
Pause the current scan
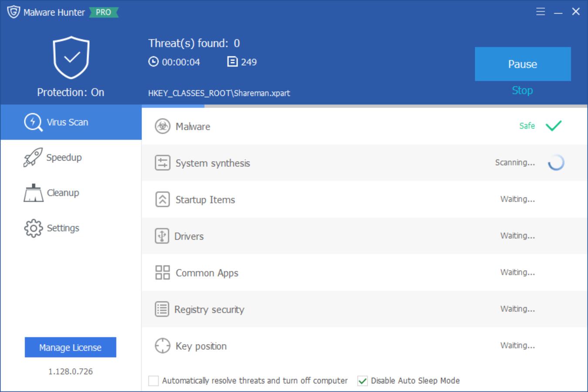[x=522, y=64]
